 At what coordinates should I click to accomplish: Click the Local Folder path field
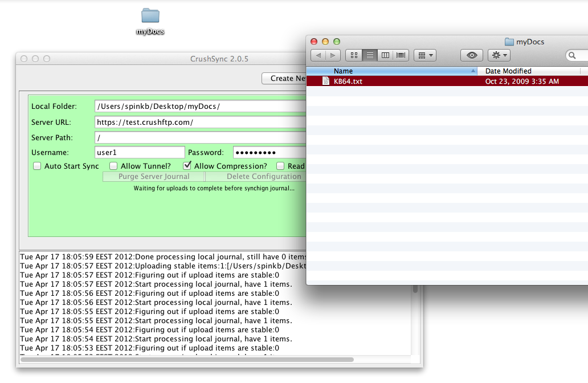point(200,106)
